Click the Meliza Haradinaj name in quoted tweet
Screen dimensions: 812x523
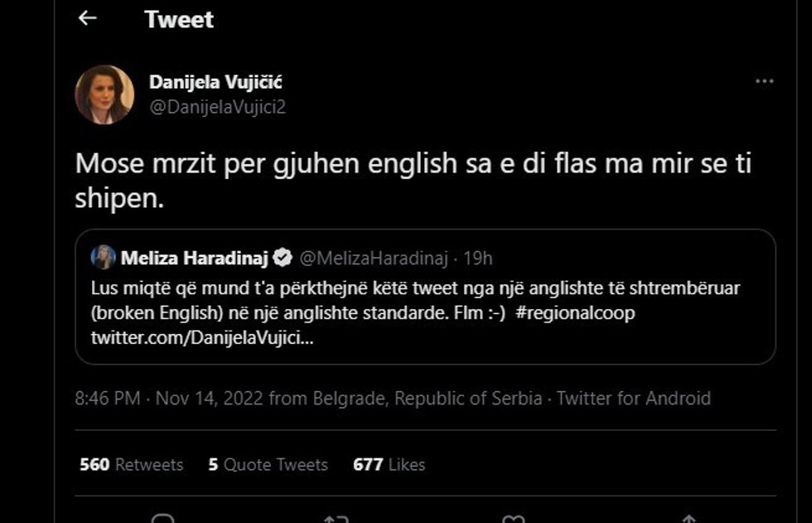point(196,259)
